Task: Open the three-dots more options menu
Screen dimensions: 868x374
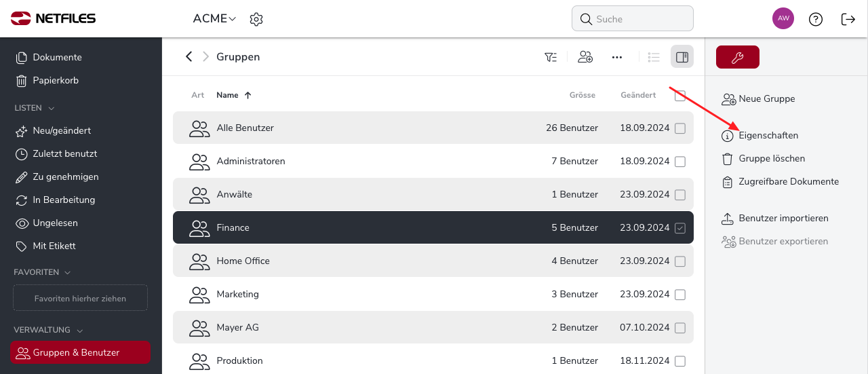Action: tap(617, 57)
